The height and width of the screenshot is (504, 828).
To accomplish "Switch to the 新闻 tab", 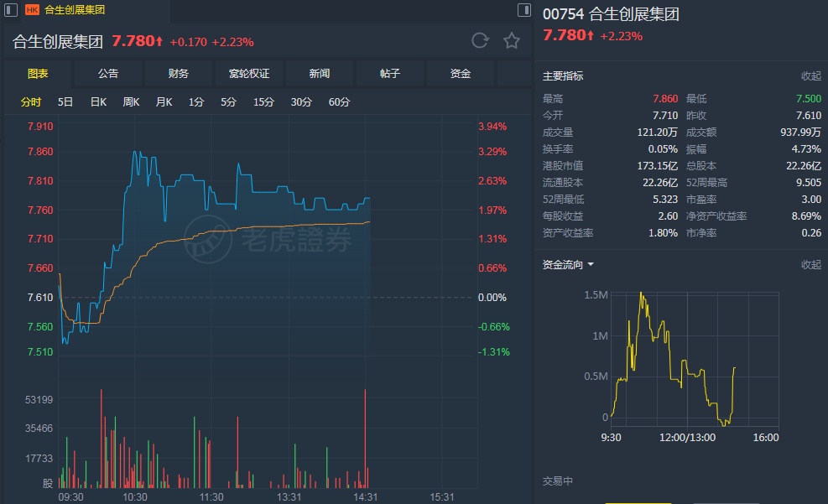I will 320,73.
